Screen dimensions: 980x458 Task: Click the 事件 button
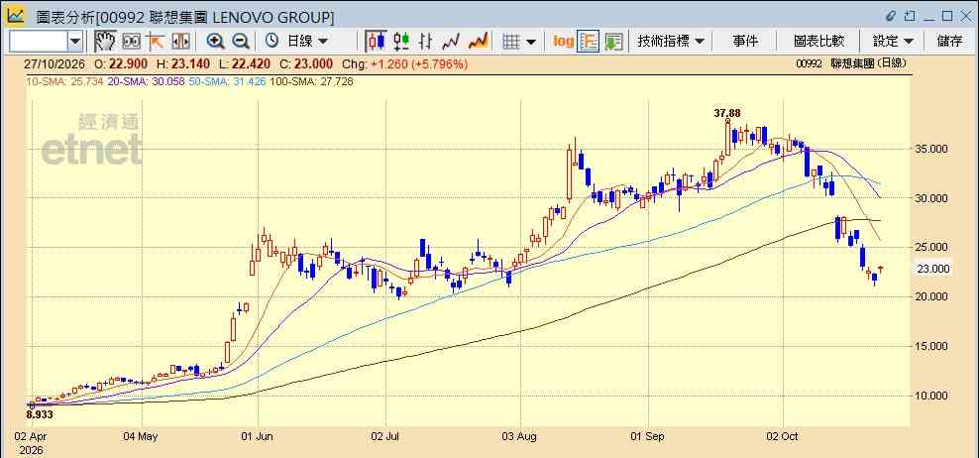745,42
